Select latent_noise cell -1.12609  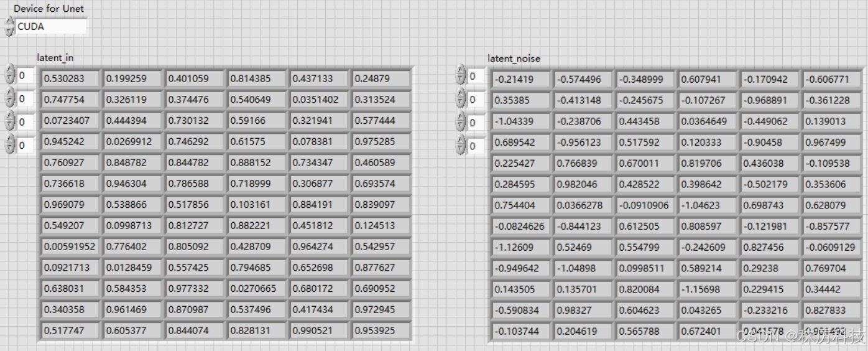point(521,247)
